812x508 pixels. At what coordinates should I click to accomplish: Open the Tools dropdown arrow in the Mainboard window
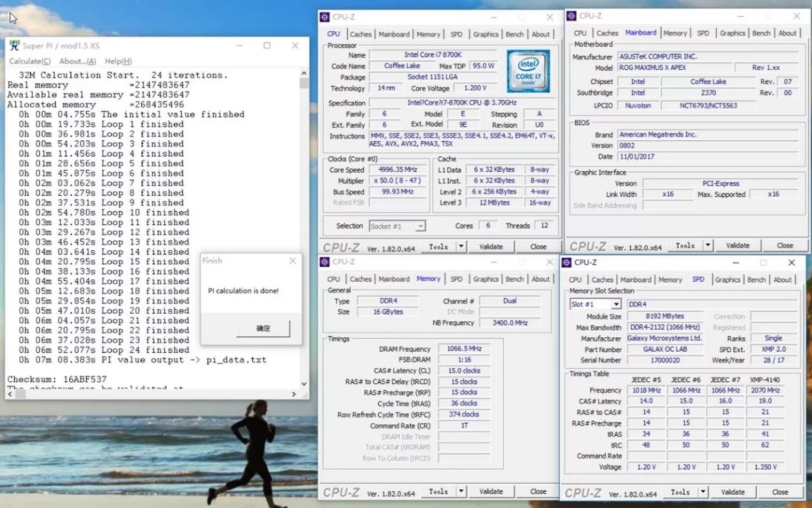tap(708, 245)
